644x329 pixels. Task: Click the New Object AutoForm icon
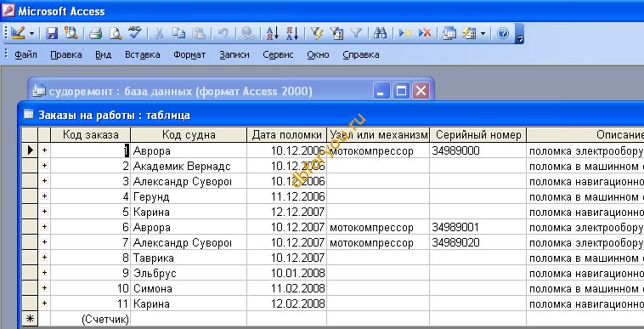(469, 33)
